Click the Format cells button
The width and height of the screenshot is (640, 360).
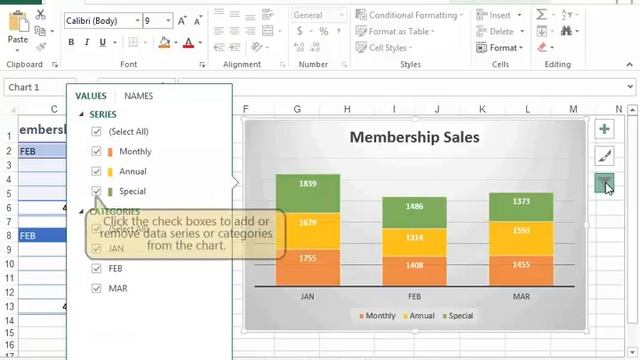point(500,48)
